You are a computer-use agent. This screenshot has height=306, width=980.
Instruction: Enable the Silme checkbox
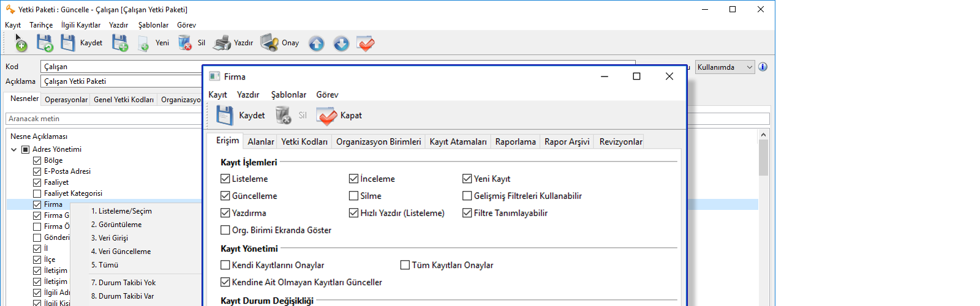(353, 196)
